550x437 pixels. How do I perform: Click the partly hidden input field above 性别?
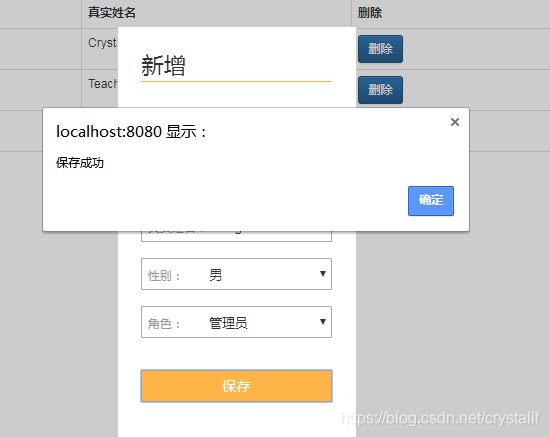coord(236,236)
